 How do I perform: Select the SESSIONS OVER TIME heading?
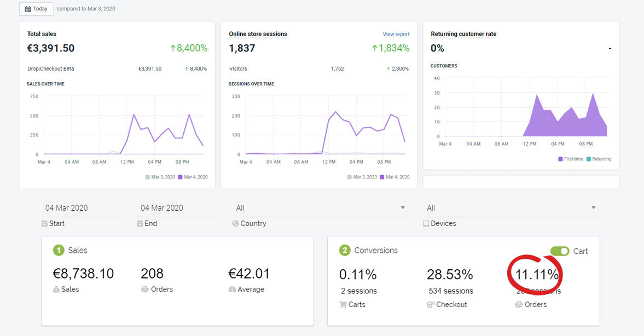251,84
